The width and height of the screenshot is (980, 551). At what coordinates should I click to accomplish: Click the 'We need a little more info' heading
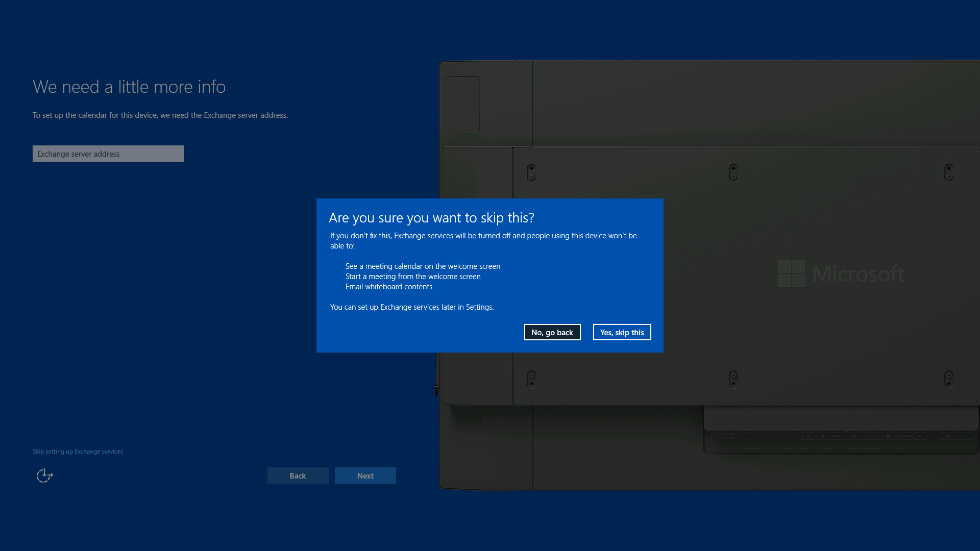click(129, 87)
